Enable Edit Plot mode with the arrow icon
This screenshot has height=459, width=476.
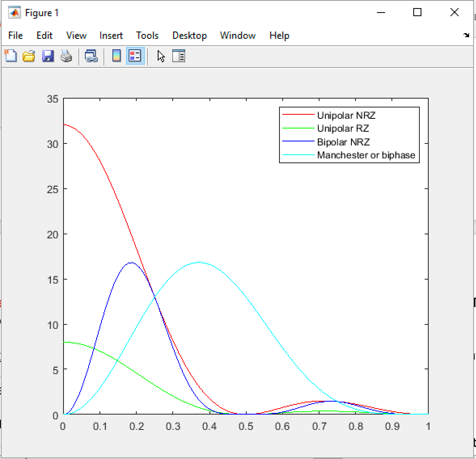pyautogui.click(x=161, y=56)
